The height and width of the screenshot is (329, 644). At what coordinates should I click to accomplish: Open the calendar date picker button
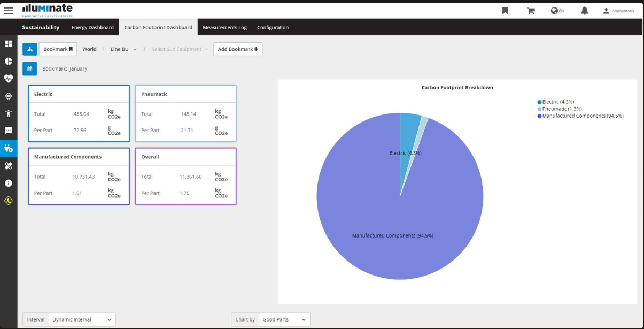point(29,68)
